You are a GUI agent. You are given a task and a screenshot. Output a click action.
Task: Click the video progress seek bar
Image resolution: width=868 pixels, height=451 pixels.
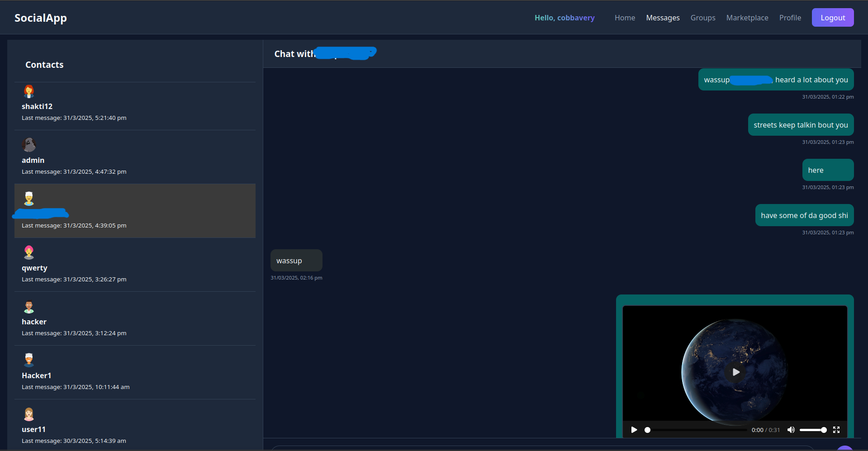(697, 430)
